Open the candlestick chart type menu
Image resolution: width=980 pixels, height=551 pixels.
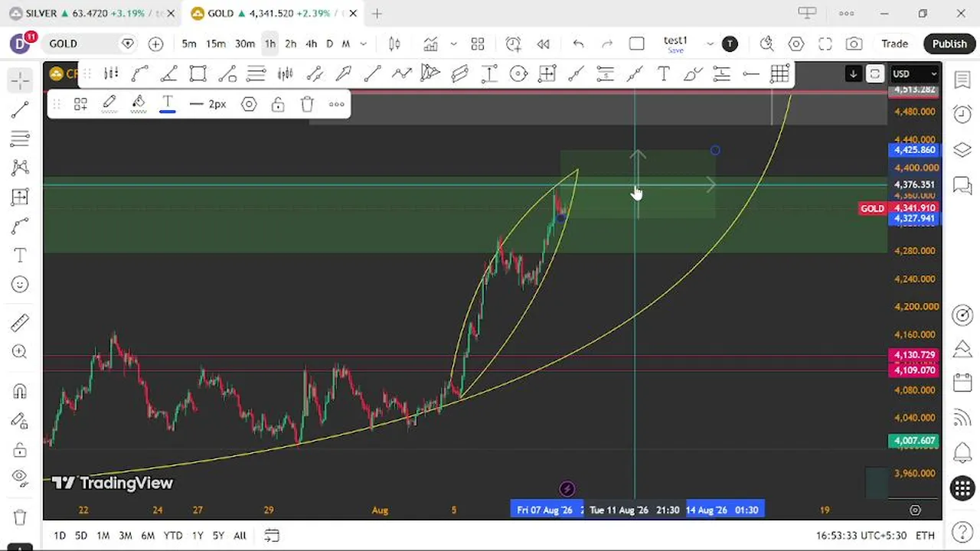[x=394, y=44]
